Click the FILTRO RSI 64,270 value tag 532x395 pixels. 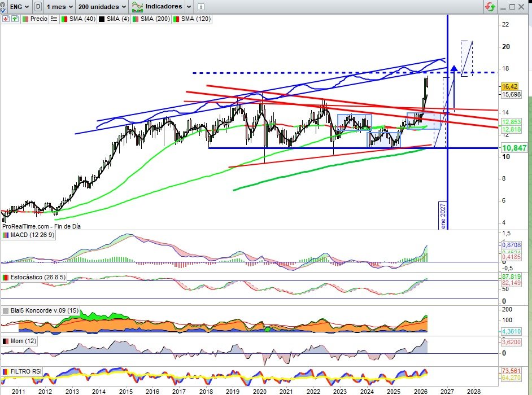coord(511,378)
